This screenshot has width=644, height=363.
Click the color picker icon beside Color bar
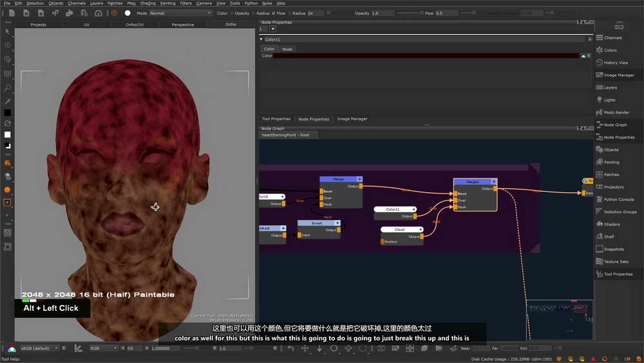tap(583, 55)
